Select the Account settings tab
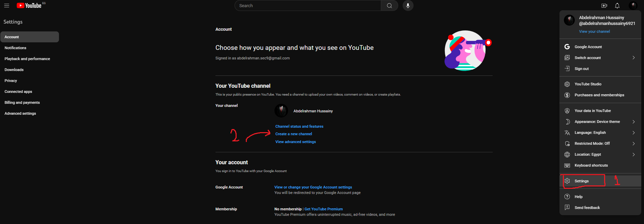The image size is (644, 224). coord(30,37)
